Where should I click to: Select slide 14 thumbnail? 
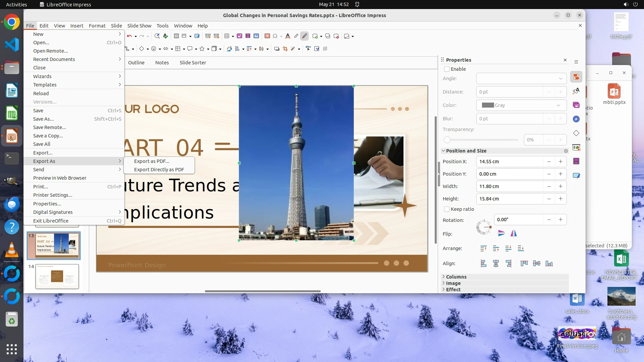pyautogui.click(x=57, y=277)
